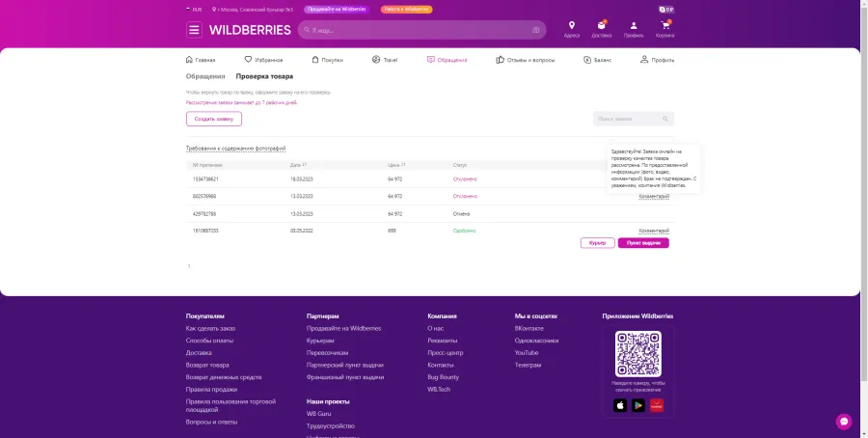This screenshot has height=438, width=868.
Task: Open Комментарий for claim 802576988
Action: pos(654,197)
